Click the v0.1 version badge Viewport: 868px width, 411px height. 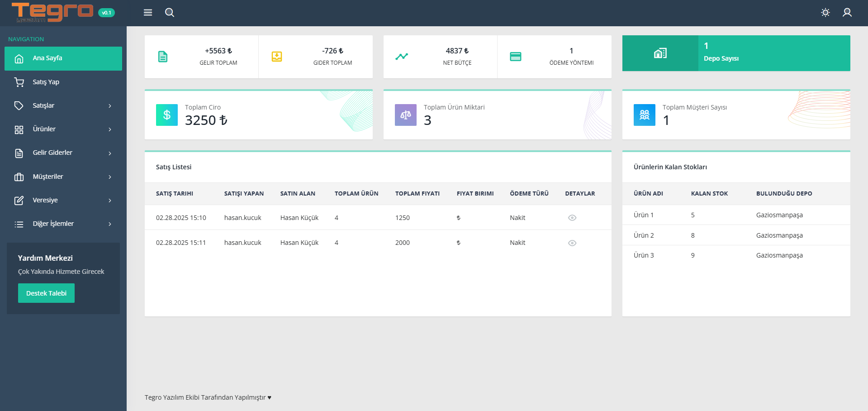pyautogui.click(x=106, y=13)
